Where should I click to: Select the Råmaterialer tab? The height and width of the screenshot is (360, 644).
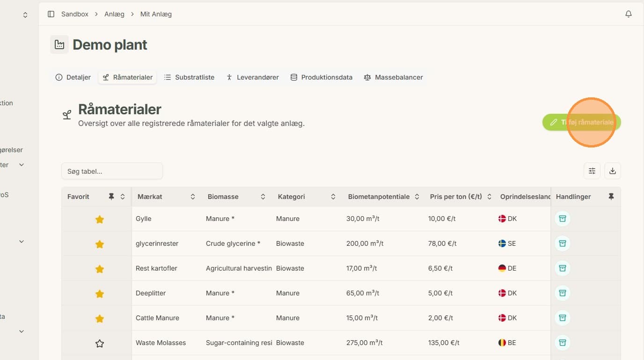click(128, 77)
